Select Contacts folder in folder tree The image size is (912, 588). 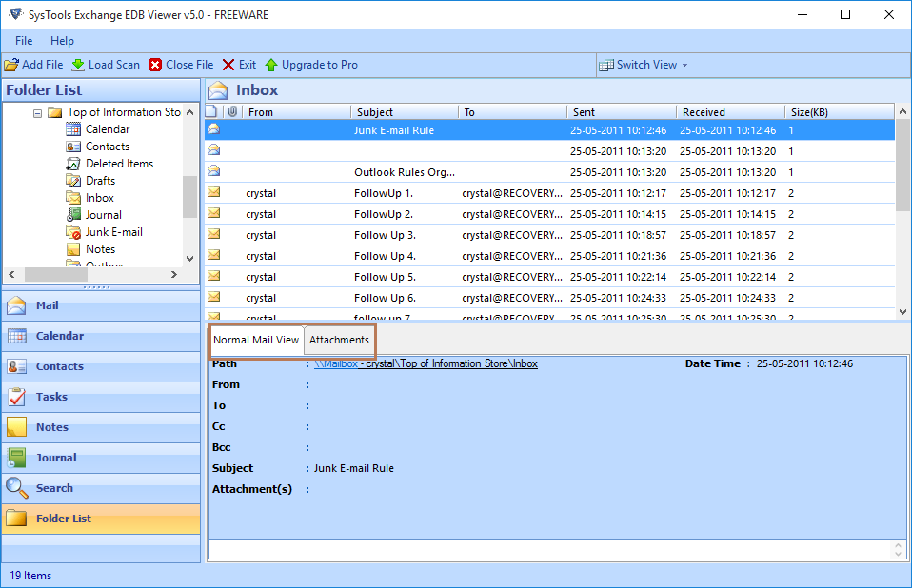click(107, 147)
